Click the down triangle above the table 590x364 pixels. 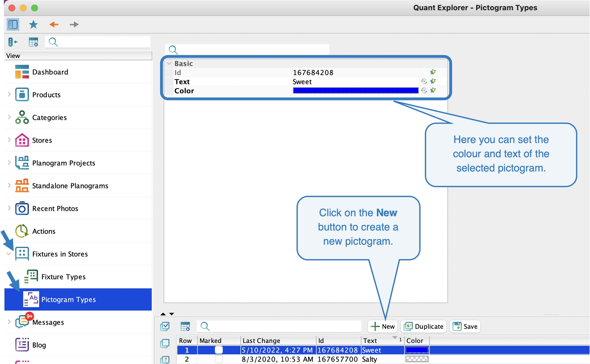point(172,314)
